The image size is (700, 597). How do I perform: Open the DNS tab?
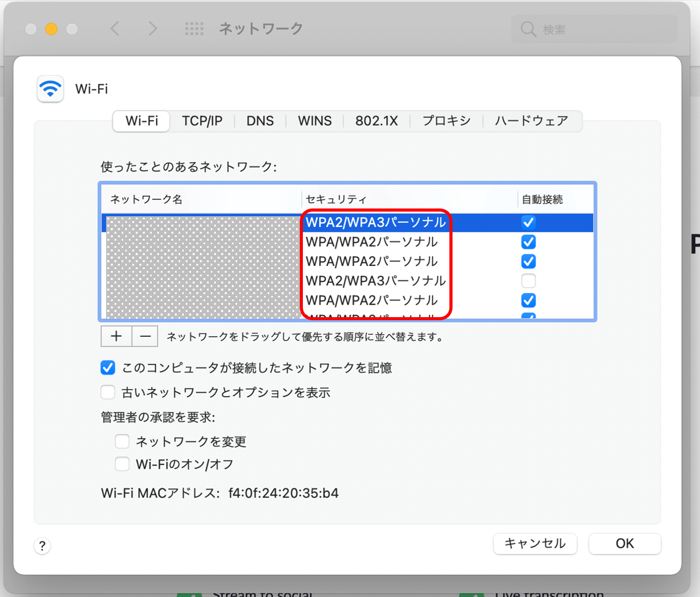tap(260, 121)
